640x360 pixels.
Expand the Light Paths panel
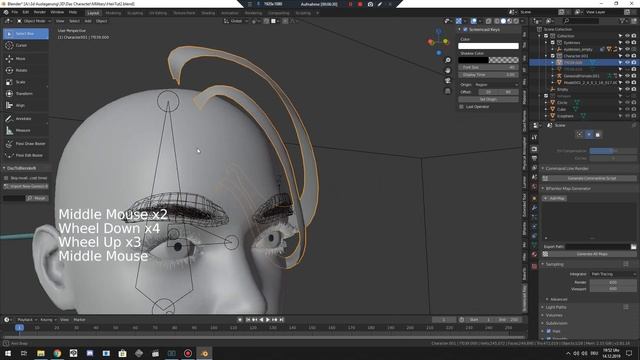[556, 307]
